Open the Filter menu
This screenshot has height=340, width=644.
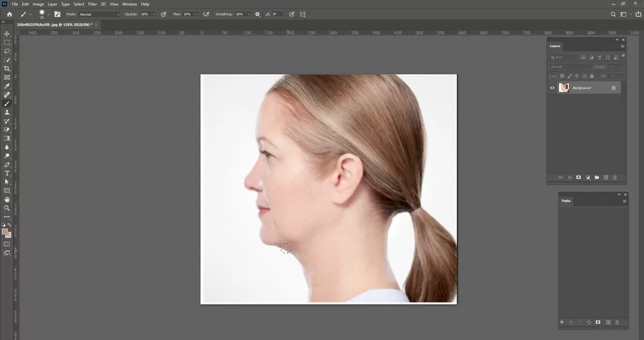(92, 4)
